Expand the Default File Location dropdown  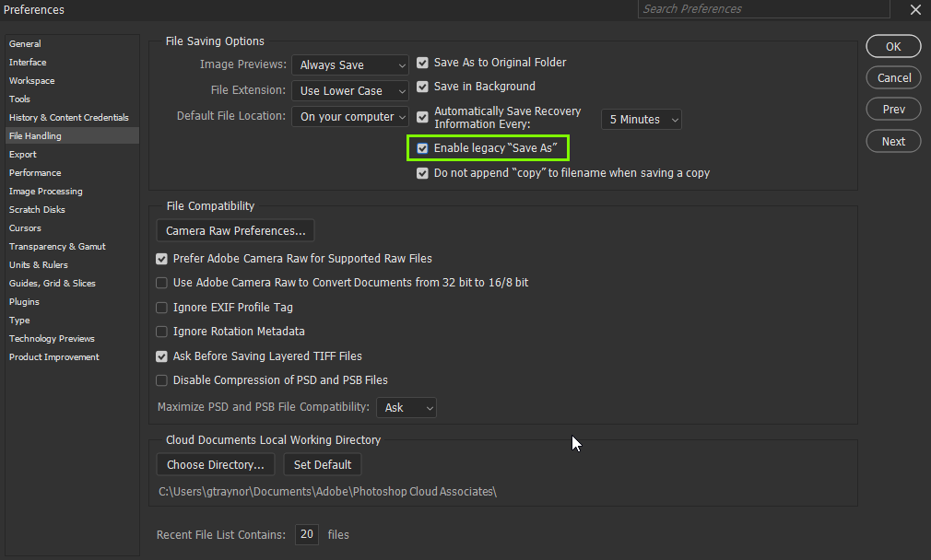[x=349, y=116]
